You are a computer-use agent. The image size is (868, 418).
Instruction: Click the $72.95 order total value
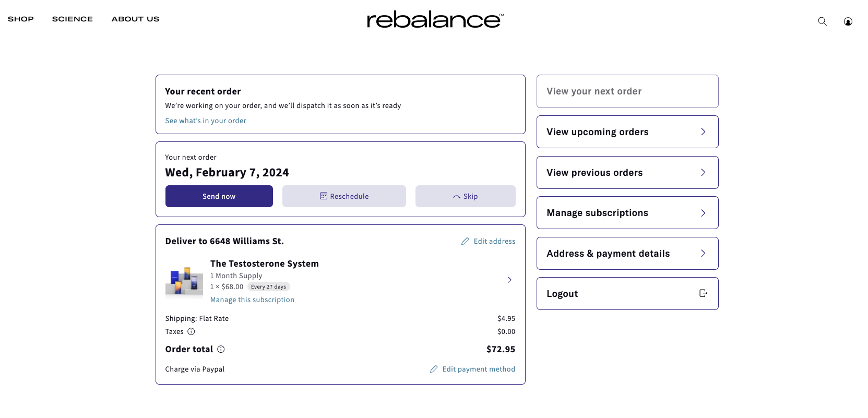[x=501, y=349]
